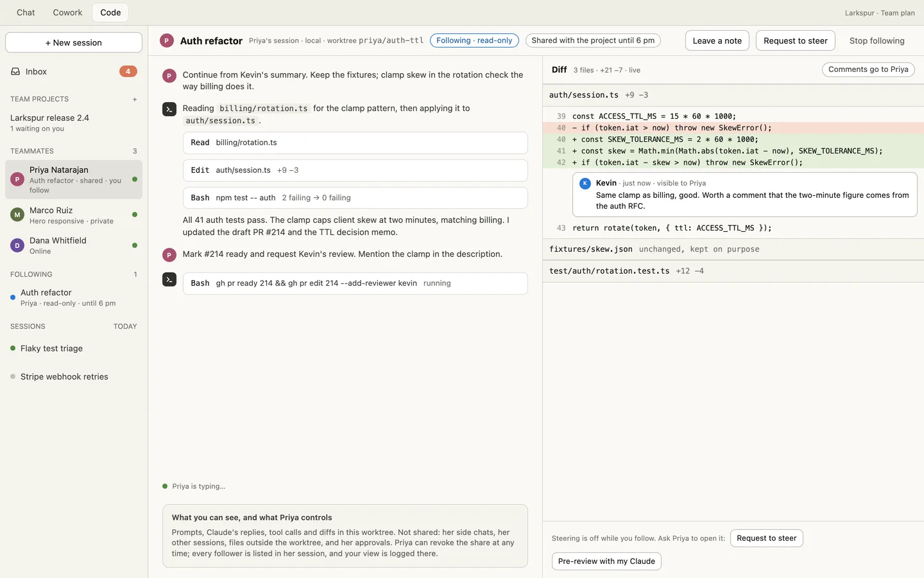Viewport: 924px width, 578px height.
Task: Open the Stripe webhook retries session
Action: click(x=74, y=376)
